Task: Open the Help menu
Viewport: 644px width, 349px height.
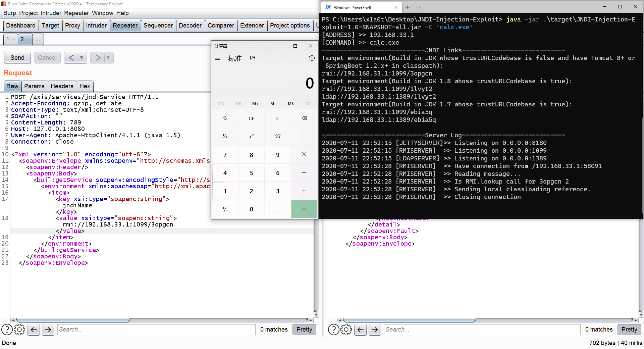Action: coord(122,13)
